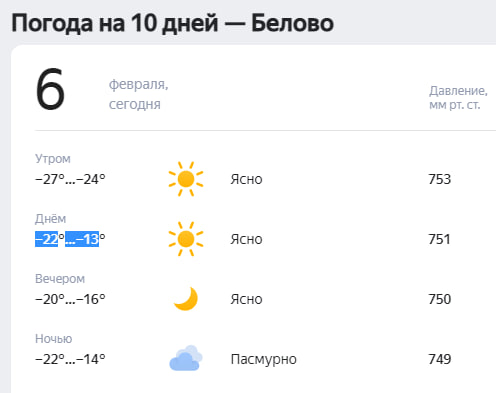This screenshot has width=496, height=393.
Task: Click the sun icon for morning weather
Action: click(x=186, y=179)
